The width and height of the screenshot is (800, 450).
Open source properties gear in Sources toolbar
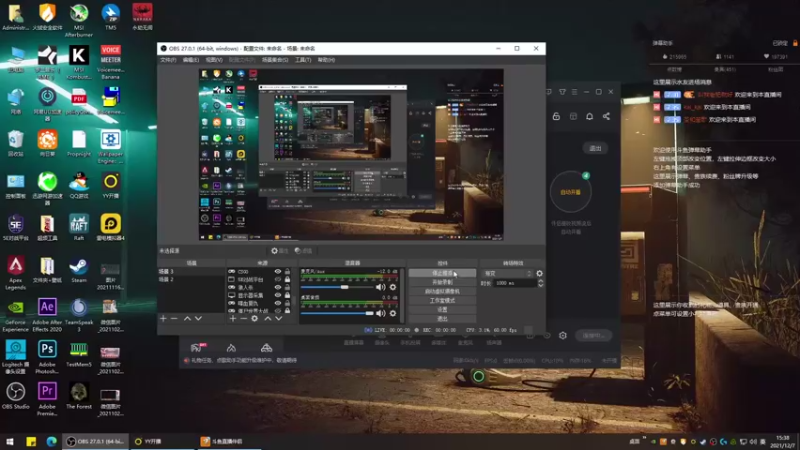pos(255,318)
